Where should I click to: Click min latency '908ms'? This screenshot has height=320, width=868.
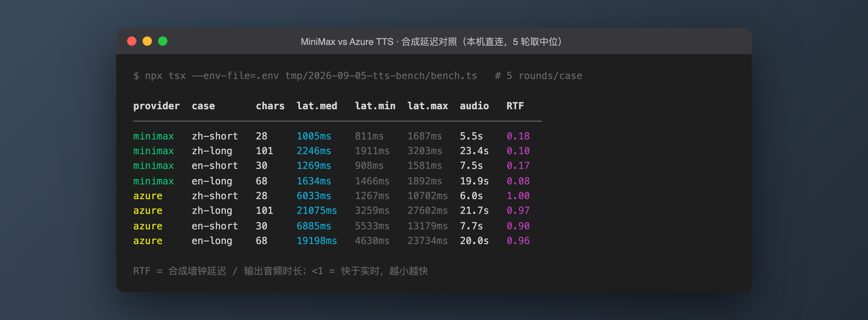click(x=369, y=165)
